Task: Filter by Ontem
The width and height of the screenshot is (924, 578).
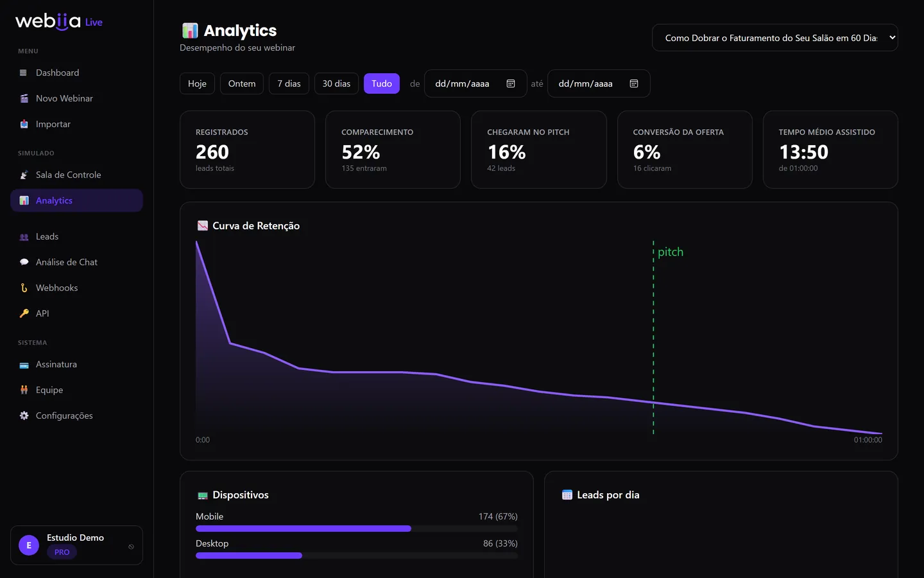Action: tap(242, 83)
